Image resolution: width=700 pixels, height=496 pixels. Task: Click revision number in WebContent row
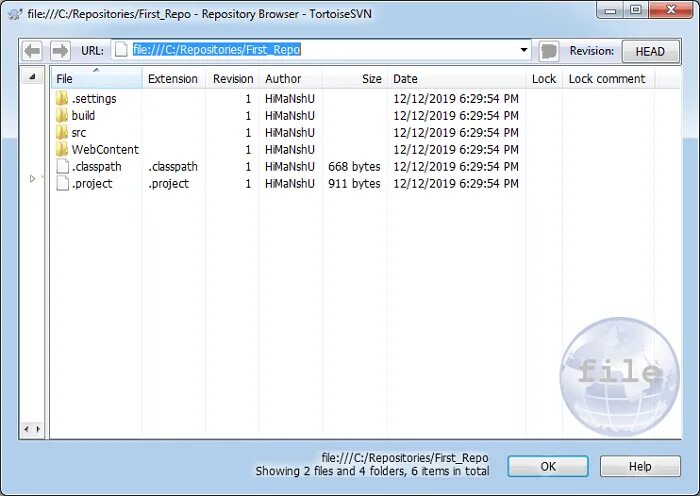248,150
